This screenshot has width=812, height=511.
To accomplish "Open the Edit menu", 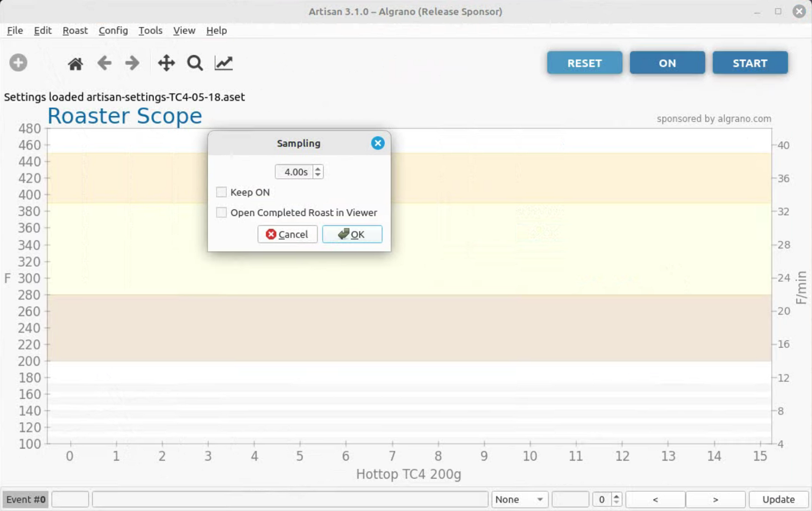I will 43,30.
